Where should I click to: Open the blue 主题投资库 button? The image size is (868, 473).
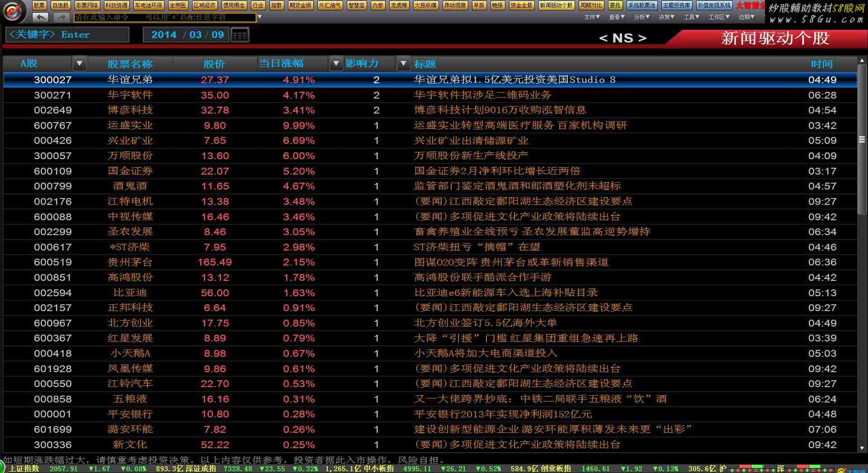pos(677,5)
